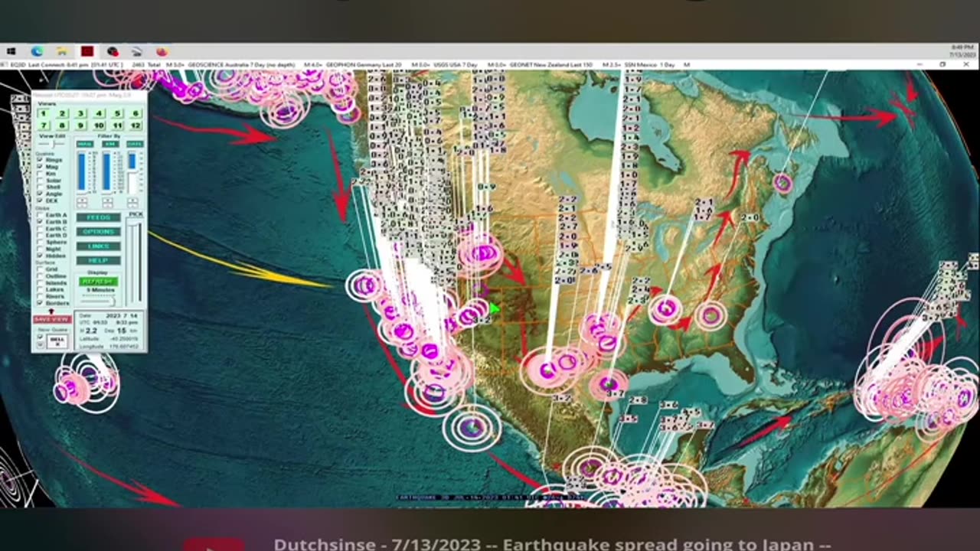Open the OPTIONS panel
980x551 pixels.
(x=98, y=232)
